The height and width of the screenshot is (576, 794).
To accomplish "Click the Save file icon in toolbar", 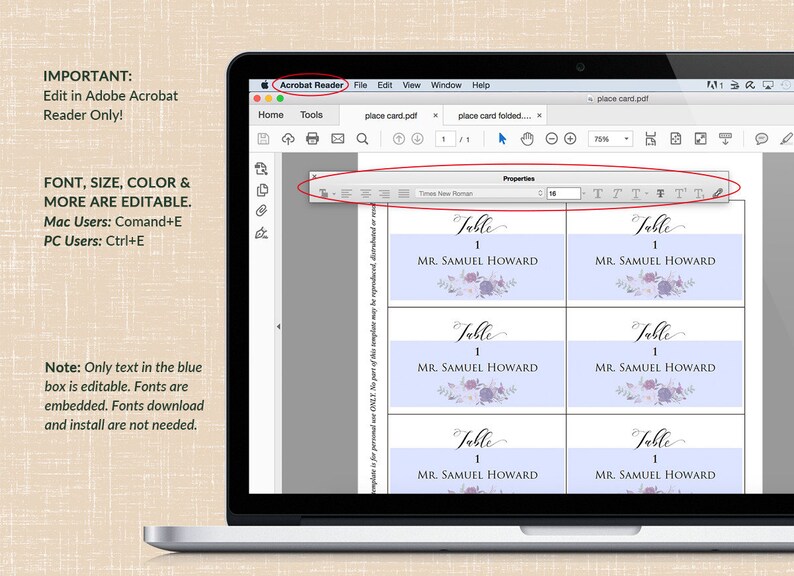I will click(263, 139).
